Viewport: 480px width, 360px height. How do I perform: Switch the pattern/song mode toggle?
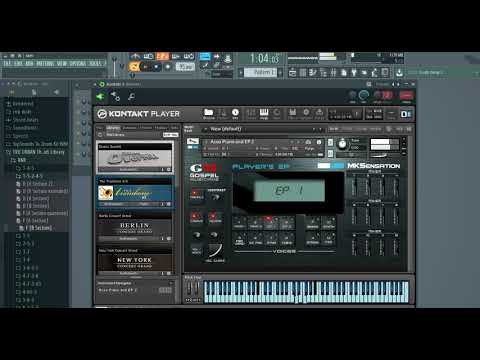coord(134,67)
